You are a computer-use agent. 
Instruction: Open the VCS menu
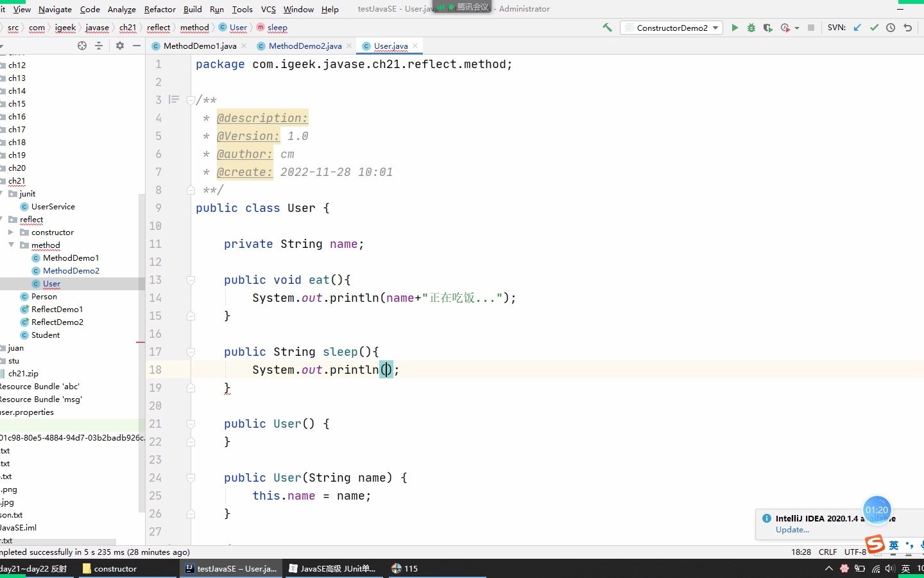[x=268, y=9]
